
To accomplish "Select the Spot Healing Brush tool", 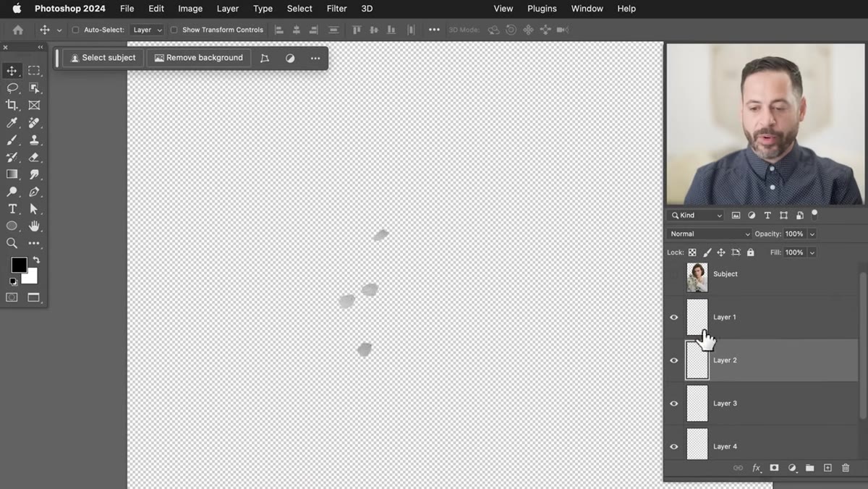I will click(34, 123).
